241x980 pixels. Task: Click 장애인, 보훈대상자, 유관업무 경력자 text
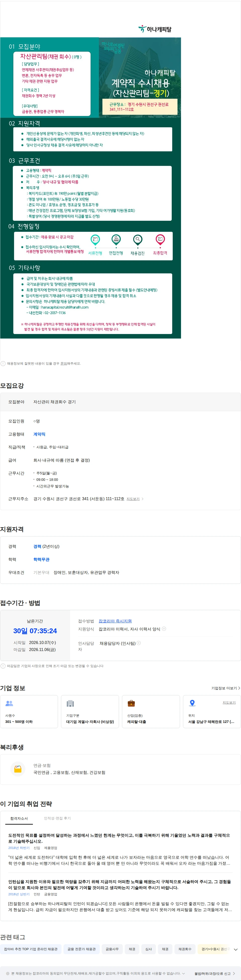click(86, 572)
